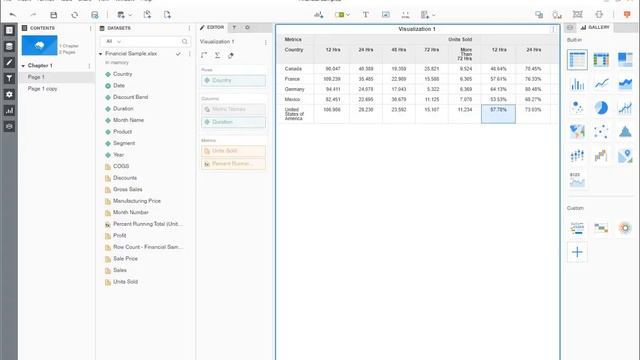
Task: Open Visualization 1 three-dot menu on canvas
Action: [x=553, y=29]
